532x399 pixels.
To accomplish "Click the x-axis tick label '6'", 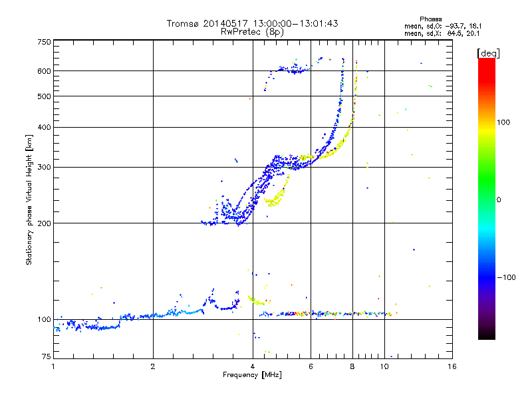I will click(x=311, y=366).
